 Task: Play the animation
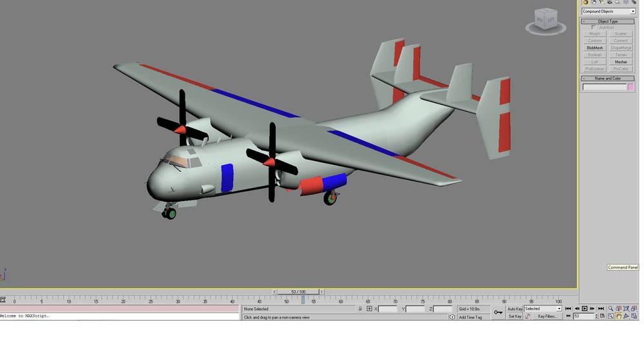(585, 309)
